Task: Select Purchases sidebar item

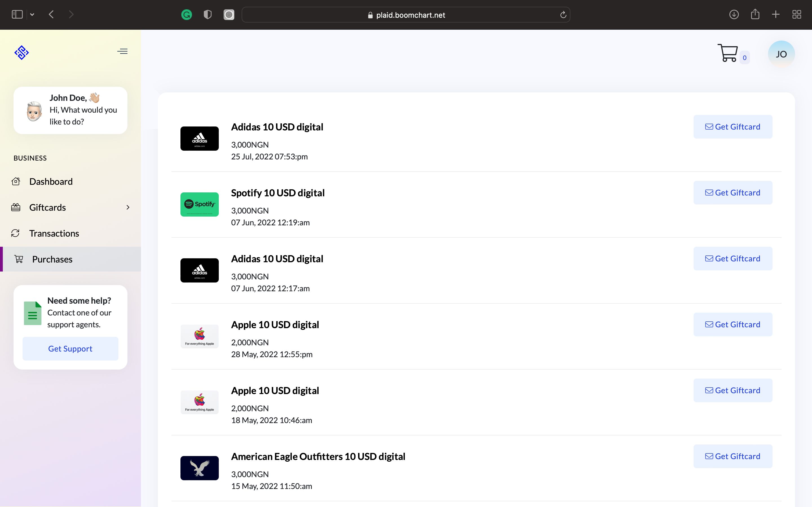Action: point(52,259)
